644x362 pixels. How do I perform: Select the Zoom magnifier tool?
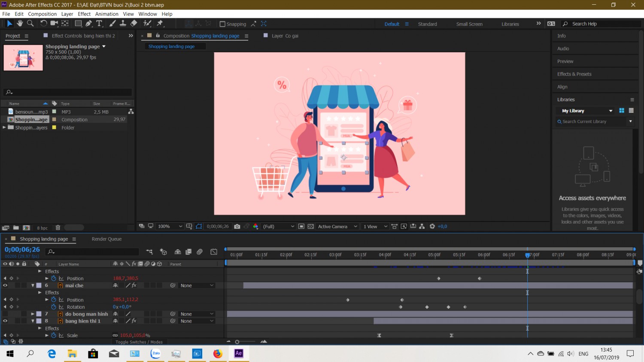30,24
